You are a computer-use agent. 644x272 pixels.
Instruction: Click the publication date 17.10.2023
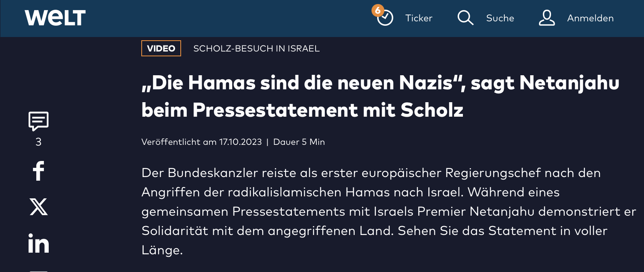point(240,142)
